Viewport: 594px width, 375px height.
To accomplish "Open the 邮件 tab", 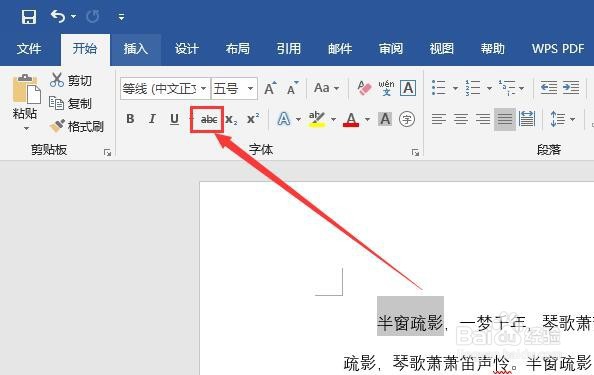I will point(340,48).
